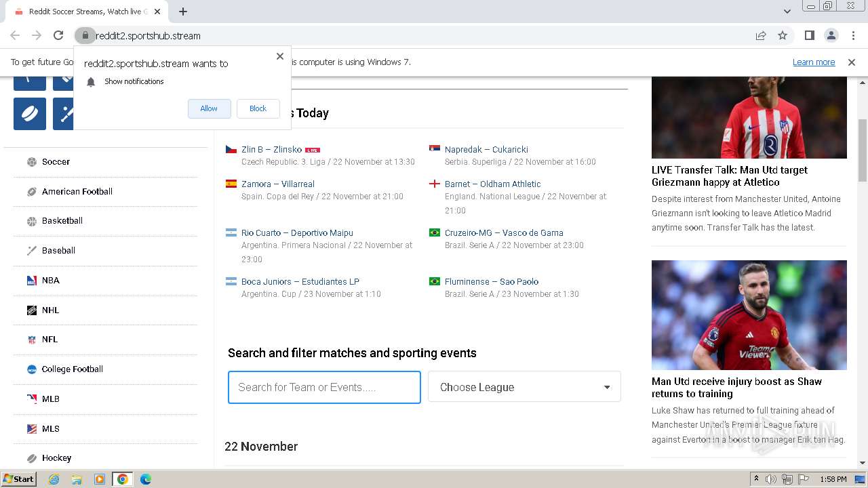Click the Basketball icon in sidebar

pyautogui.click(x=32, y=221)
